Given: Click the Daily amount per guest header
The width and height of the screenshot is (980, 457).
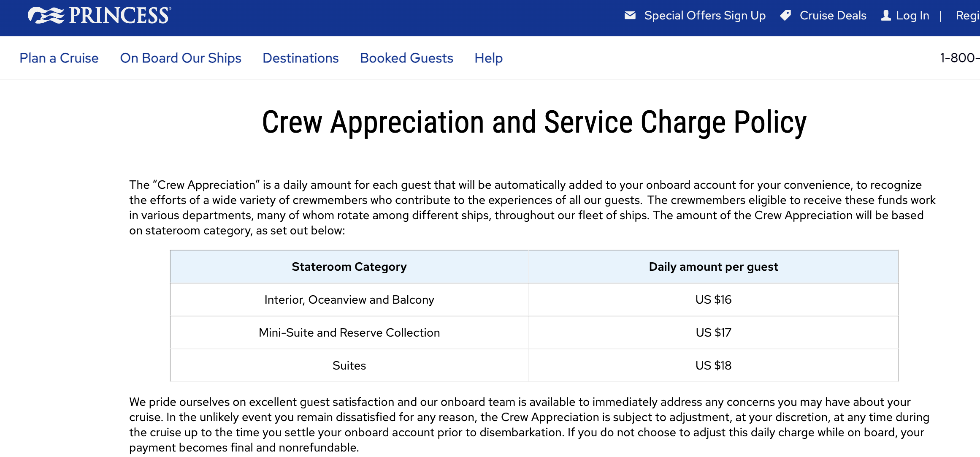Looking at the screenshot, I should (713, 267).
